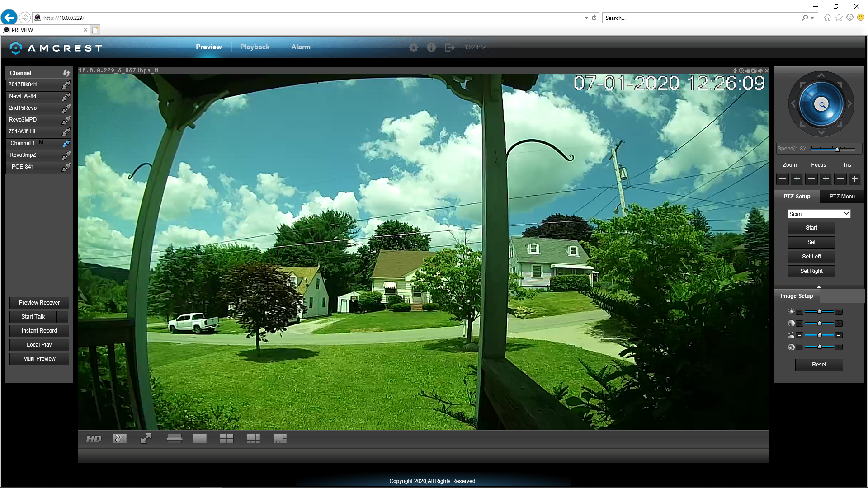The height and width of the screenshot is (488, 868).
Task: Click the Multi Preview button
Action: coord(39,359)
